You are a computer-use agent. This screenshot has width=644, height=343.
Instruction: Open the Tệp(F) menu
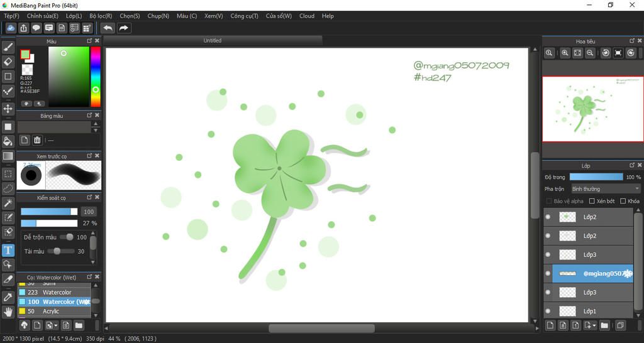pos(11,16)
